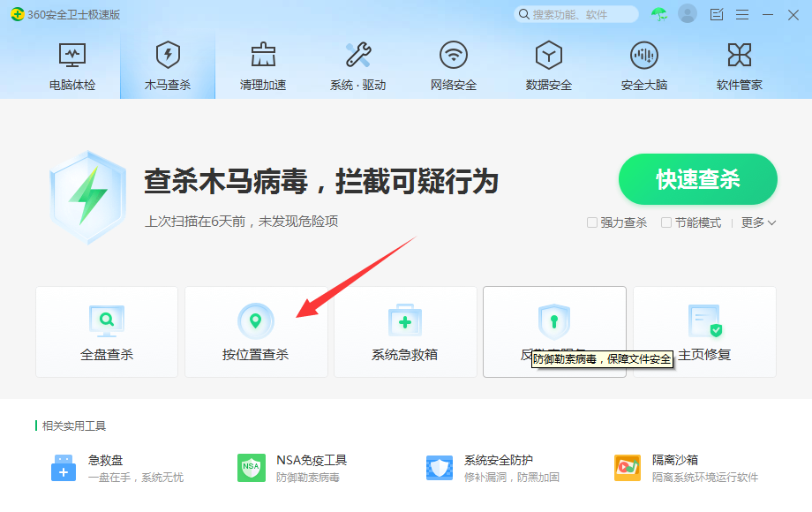This screenshot has width=812, height=512.
Task: Click the 全盘查杀 label
Action: click(x=107, y=355)
